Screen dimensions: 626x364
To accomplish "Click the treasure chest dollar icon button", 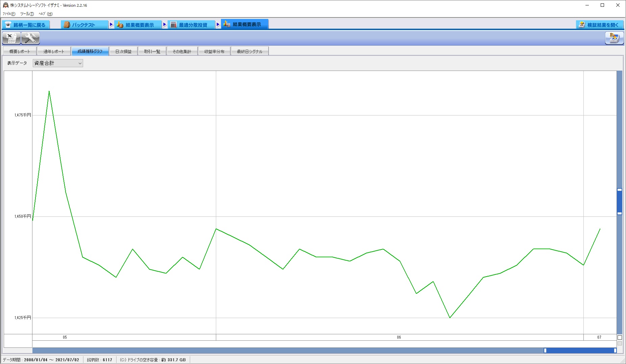I will click(614, 38).
